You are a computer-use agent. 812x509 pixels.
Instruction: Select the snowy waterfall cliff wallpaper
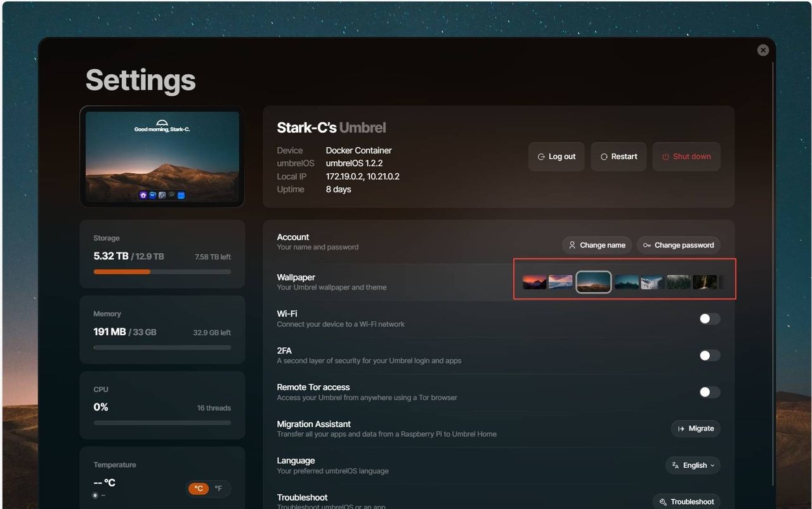(x=652, y=282)
